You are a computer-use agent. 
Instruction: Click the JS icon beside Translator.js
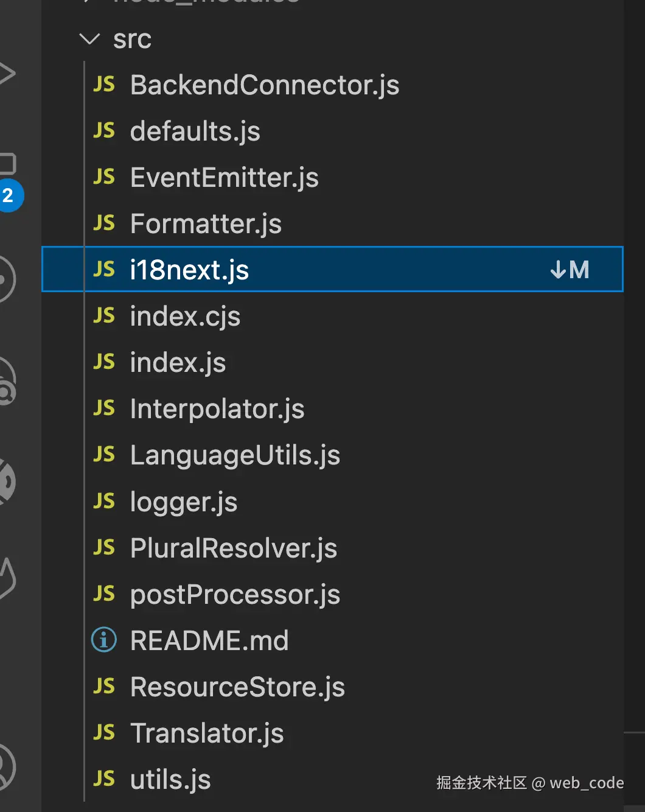point(104,732)
